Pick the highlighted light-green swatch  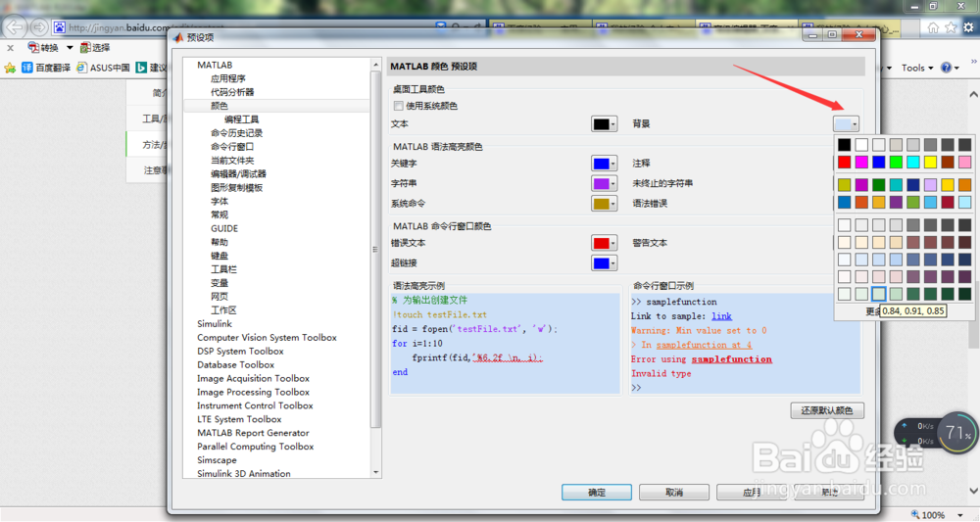[879, 294]
